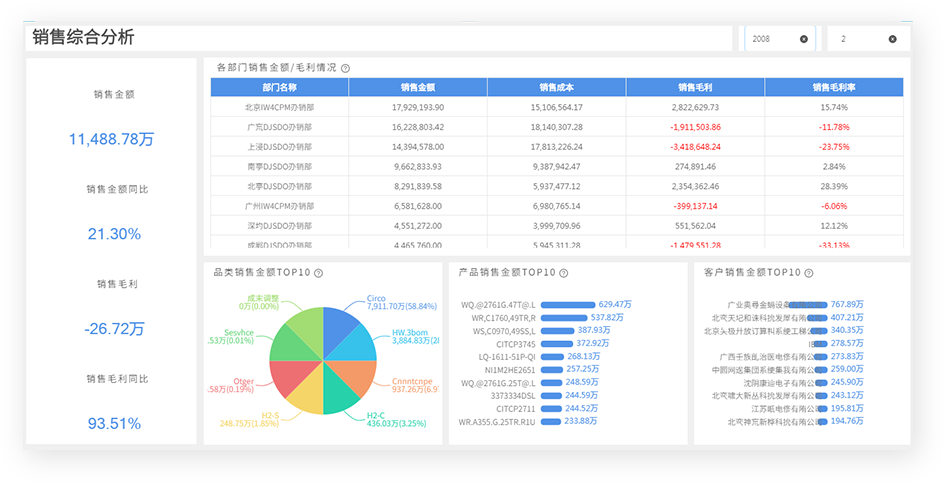Open help for 品类销售金额TOP10
This screenshot has width=944, height=483.
click(x=319, y=273)
